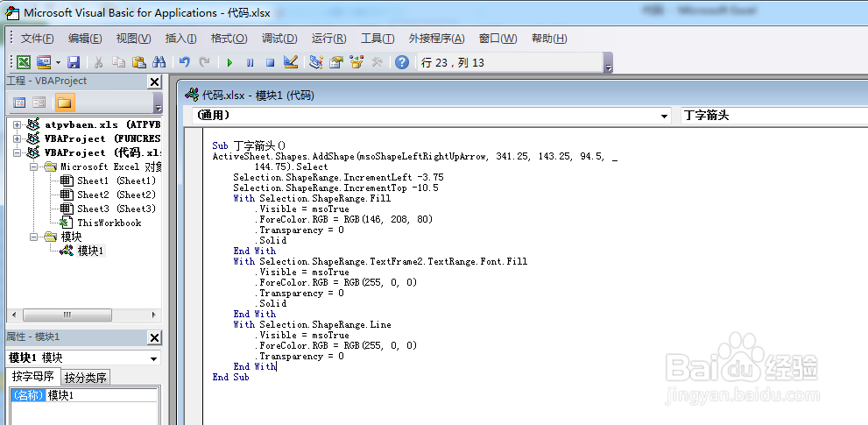Screen dimensions: 868x425
Task: Click View Code icon in project panel
Action: [19, 103]
